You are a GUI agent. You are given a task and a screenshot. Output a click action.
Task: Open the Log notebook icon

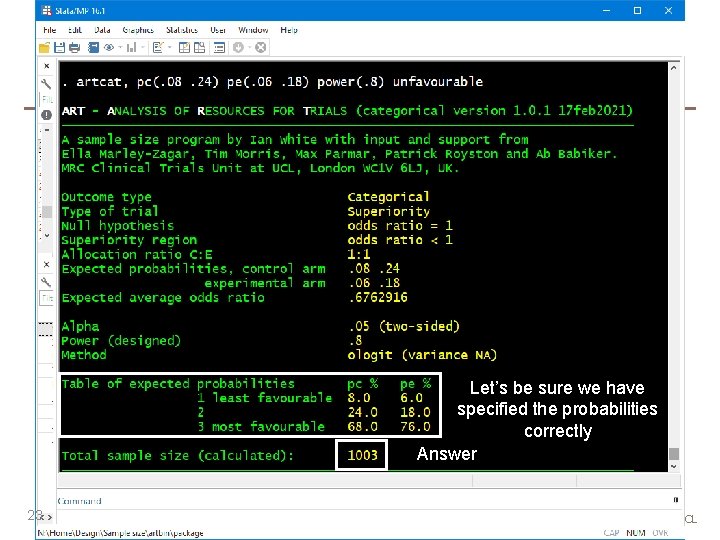[x=93, y=47]
